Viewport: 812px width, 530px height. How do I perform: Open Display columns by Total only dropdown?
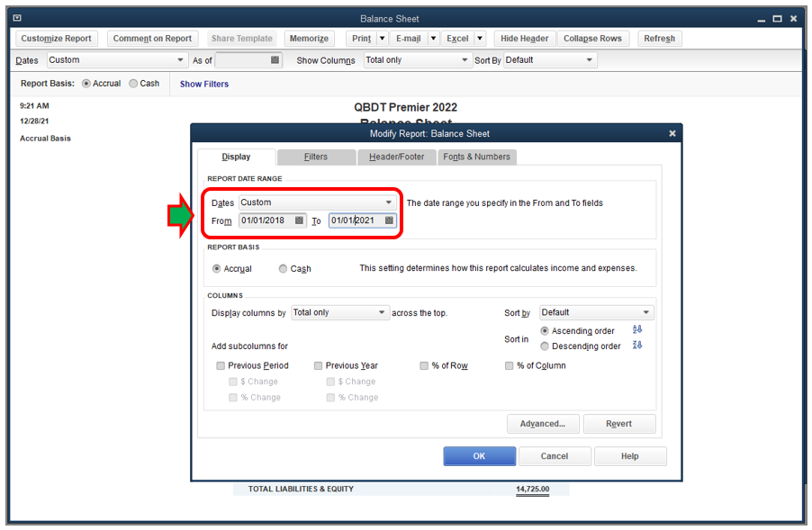(x=340, y=312)
